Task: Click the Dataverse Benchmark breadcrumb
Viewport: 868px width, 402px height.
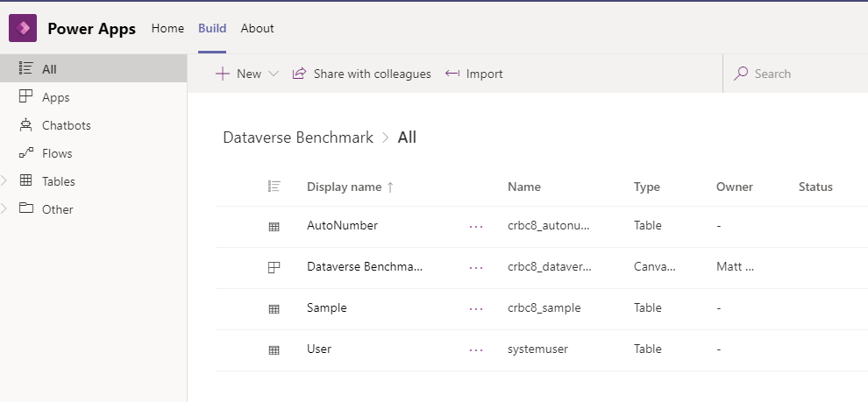Action: [x=298, y=138]
